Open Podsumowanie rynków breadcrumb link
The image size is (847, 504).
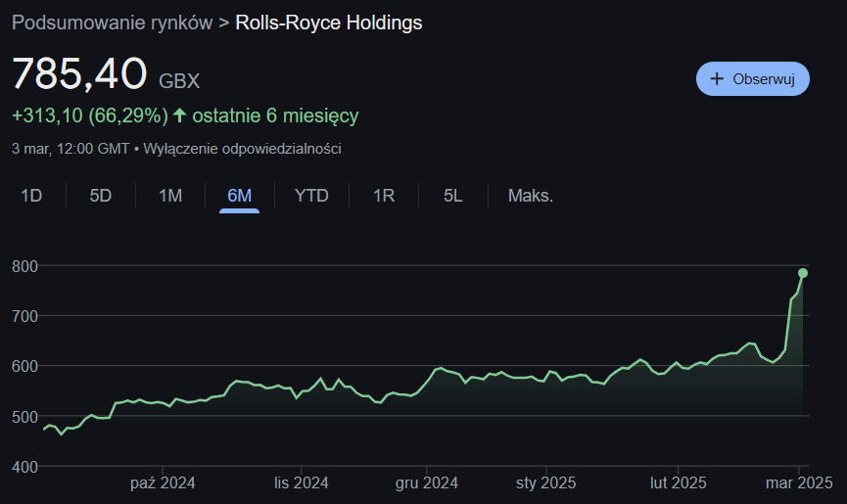tap(112, 23)
